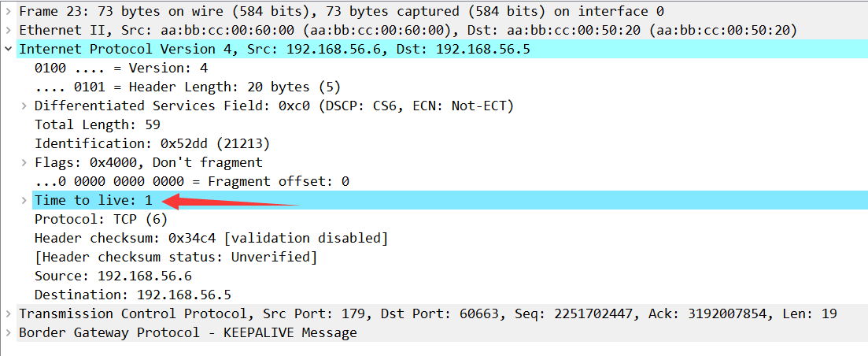Expand the Frame 23 details

(x=8, y=11)
